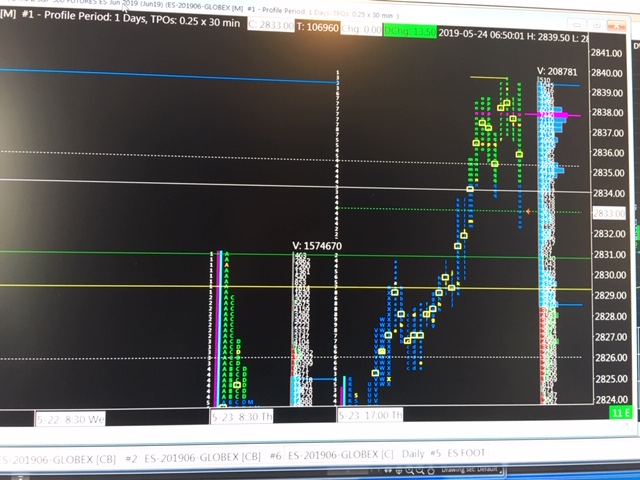This screenshot has width=640, height=480.
Task: Click the V: 208781 volume label
Action: tap(557, 72)
